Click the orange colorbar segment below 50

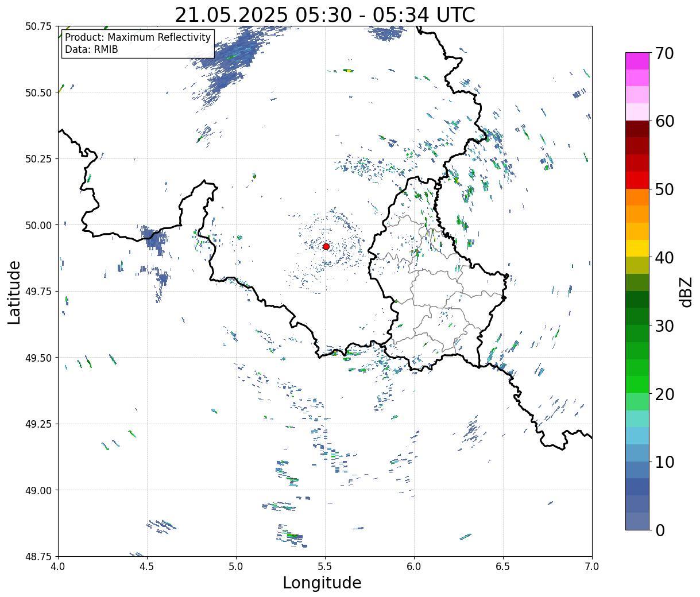(637, 197)
